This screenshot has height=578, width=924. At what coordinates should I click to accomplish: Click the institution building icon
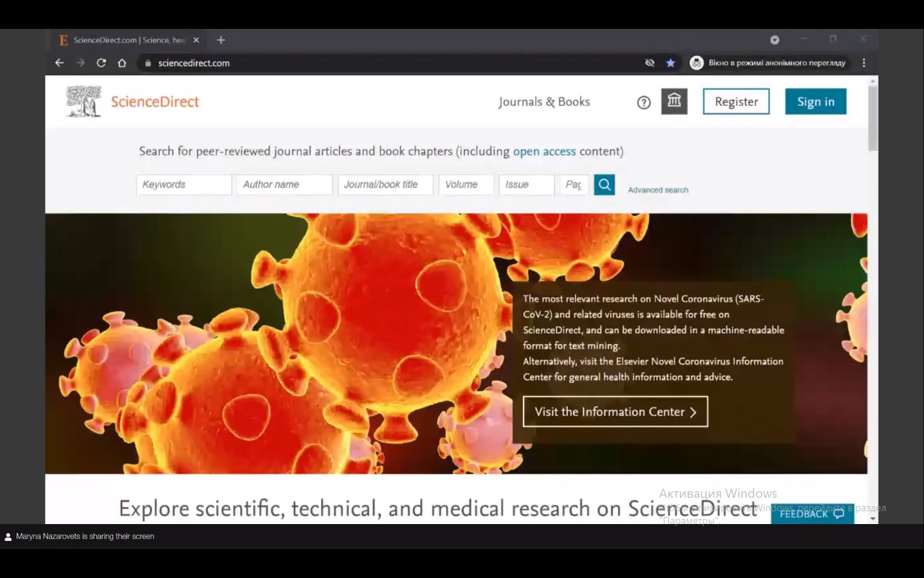tap(674, 101)
